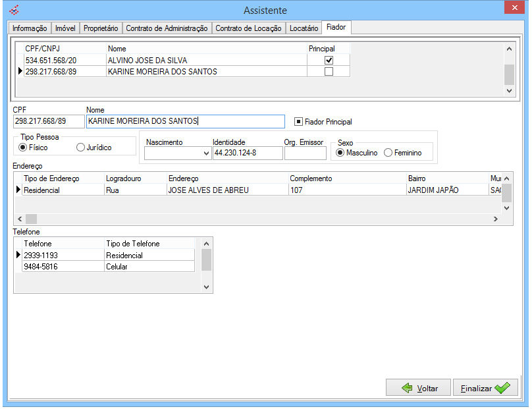This screenshot has width=532, height=409.
Task: Go to the Proprietário tab
Action: (x=101, y=28)
